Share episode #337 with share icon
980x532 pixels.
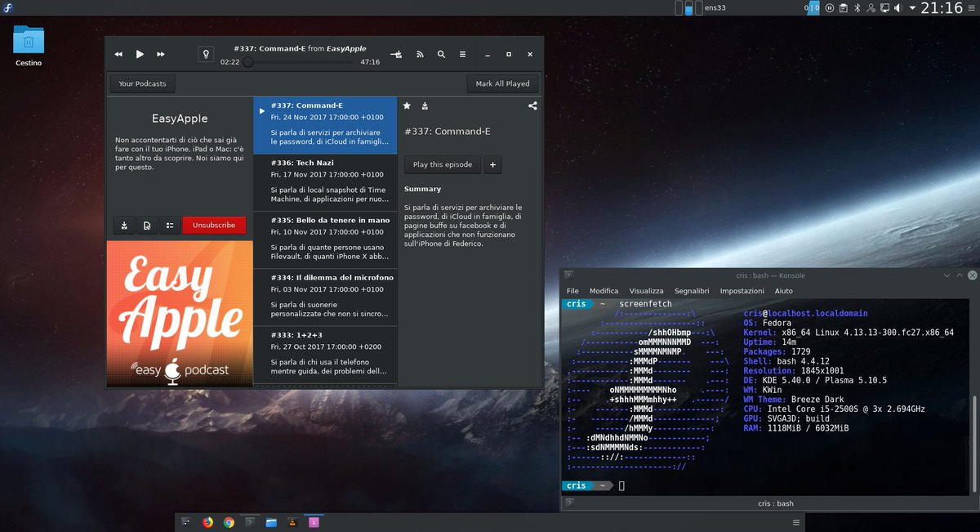pos(532,106)
